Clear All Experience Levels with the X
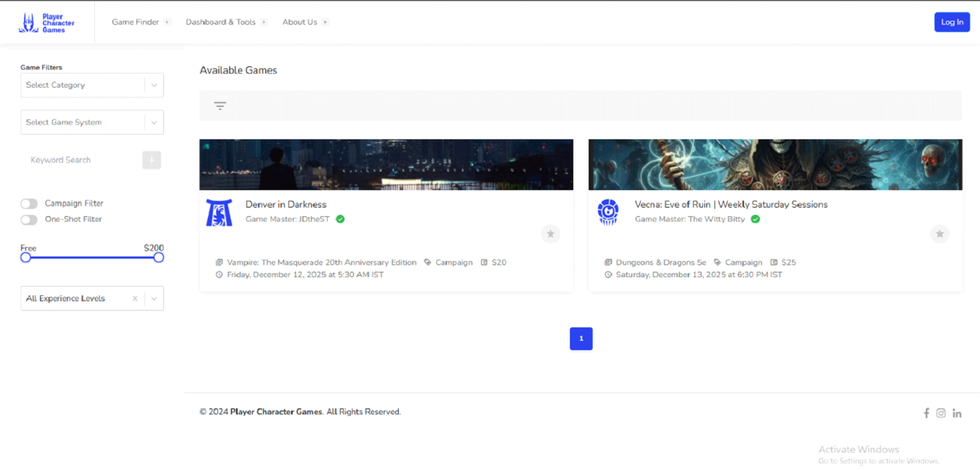 pyautogui.click(x=134, y=298)
